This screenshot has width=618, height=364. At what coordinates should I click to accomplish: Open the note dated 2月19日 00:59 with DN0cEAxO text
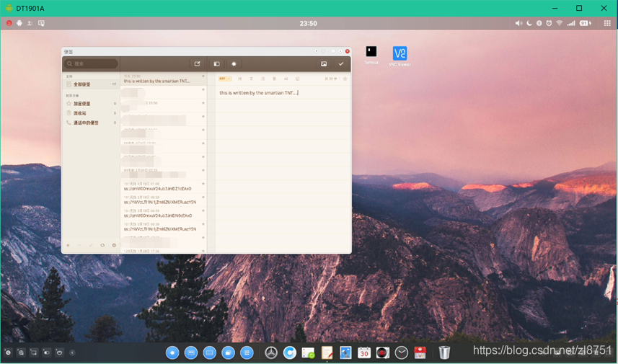tap(164, 213)
